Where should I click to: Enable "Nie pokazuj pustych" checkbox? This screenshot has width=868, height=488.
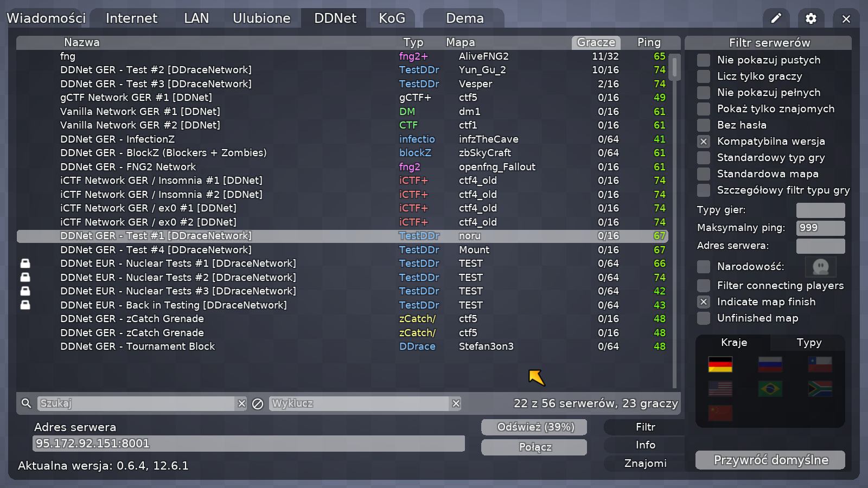coord(704,60)
